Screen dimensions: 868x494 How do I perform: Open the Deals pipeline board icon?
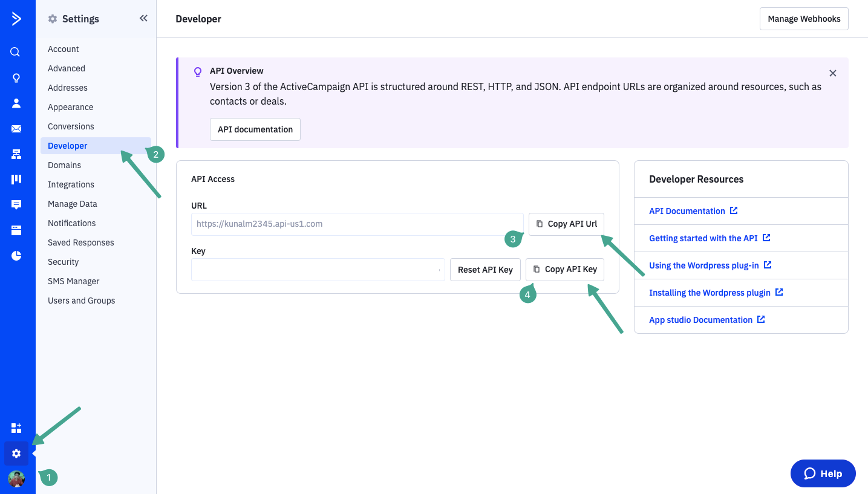coord(16,180)
